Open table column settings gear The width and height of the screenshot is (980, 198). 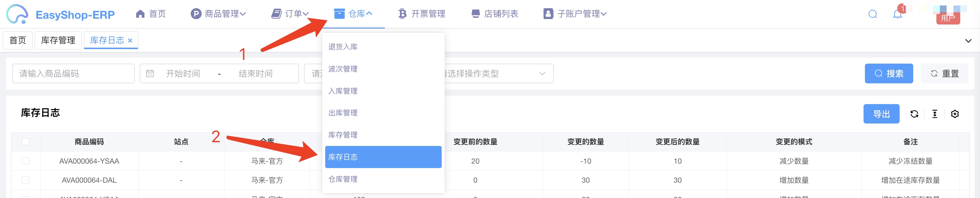point(955,114)
